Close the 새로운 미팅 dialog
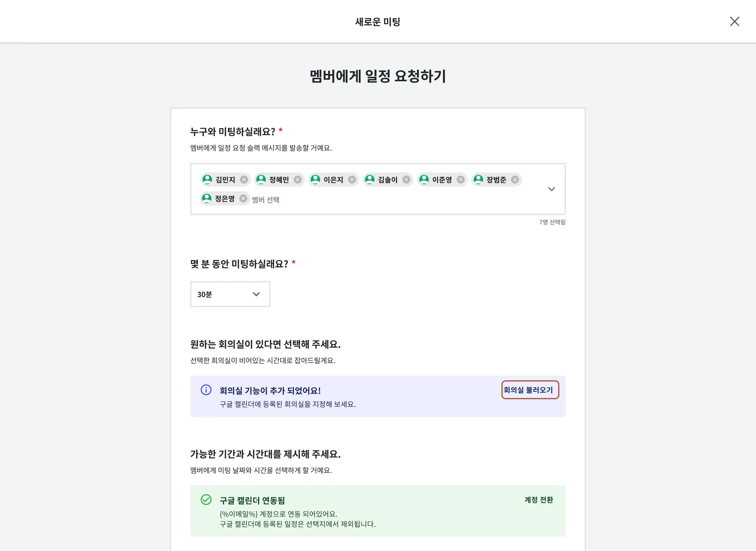This screenshot has width=756, height=551. coord(734,21)
